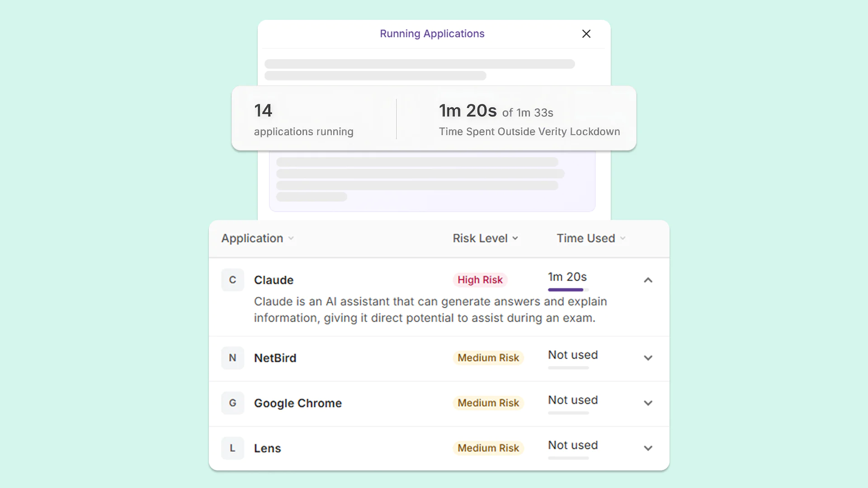Expand the Lens row
The width and height of the screenshot is (868, 488).
[x=648, y=448]
